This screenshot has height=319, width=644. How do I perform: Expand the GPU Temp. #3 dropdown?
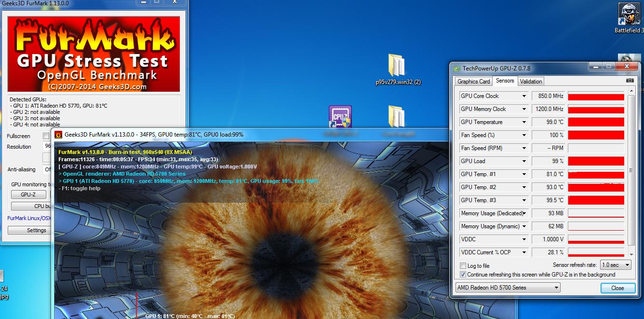(x=524, y=200)
